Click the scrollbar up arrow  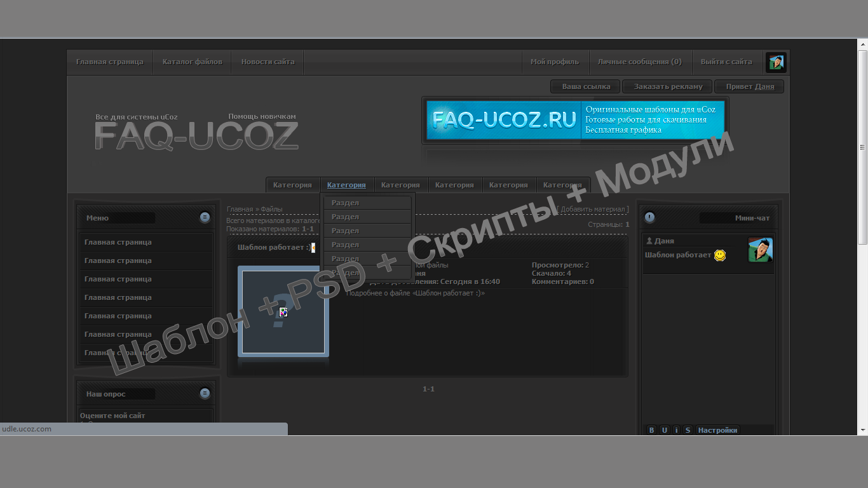(x=862, y=44)
